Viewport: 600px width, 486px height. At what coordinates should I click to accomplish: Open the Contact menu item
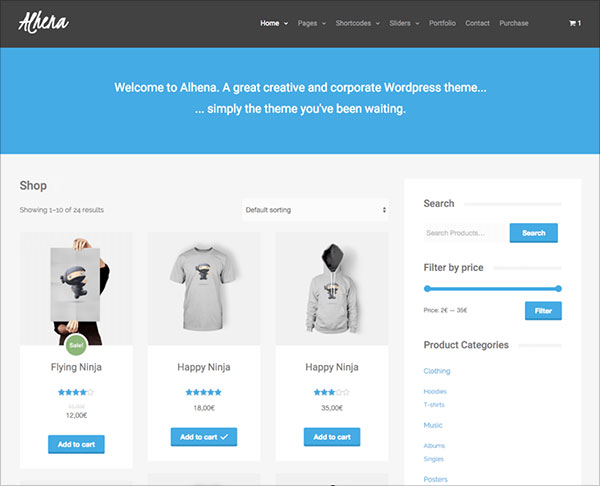(478, 23)
